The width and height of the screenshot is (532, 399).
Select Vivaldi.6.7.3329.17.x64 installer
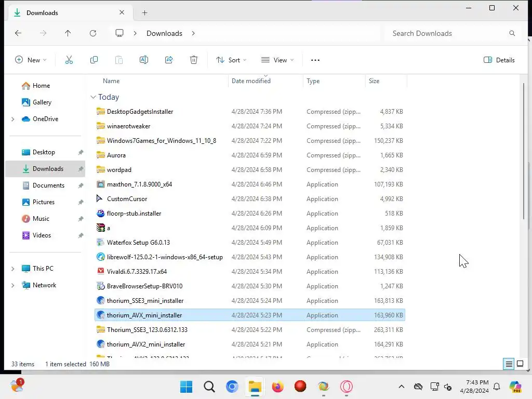(x=137, y=272)
